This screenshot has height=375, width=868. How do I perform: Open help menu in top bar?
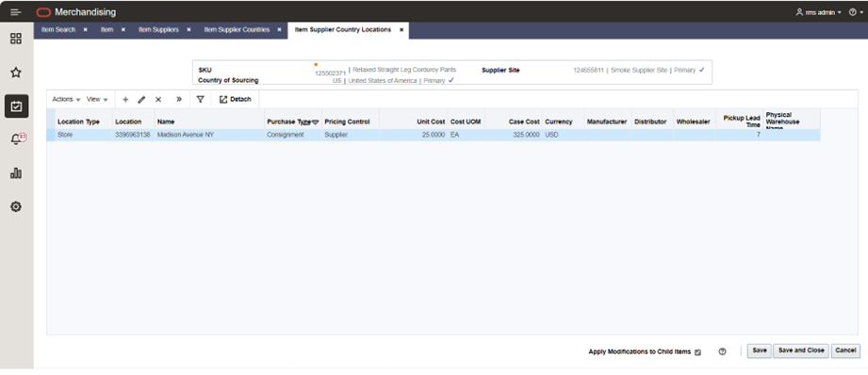[x=855, y=11]
